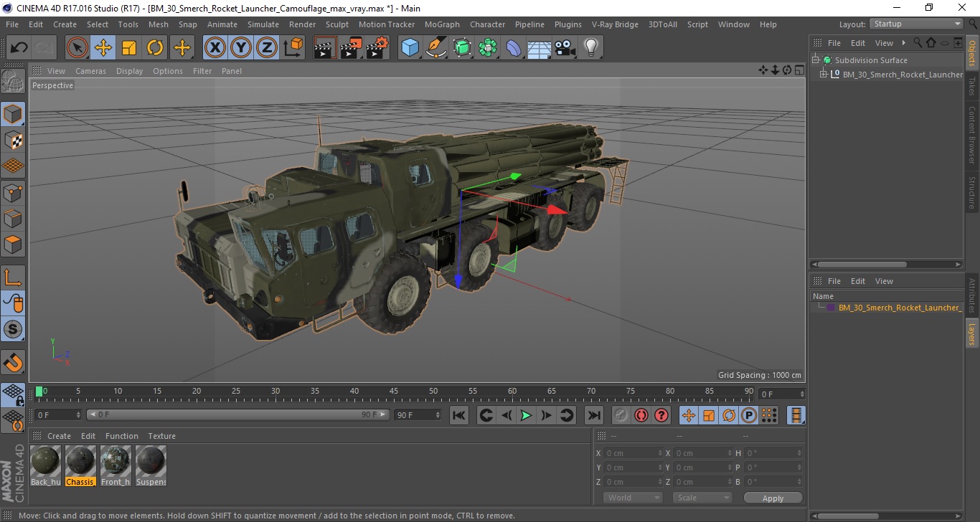Click frame 50 on timeline ruler
The width and height of the screenshot is (980, 522).
click(433, 392)
